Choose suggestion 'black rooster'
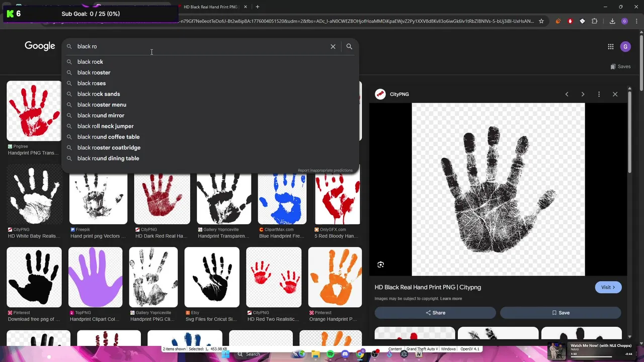This screenshot has width=644, height=362. click(210, 72)
